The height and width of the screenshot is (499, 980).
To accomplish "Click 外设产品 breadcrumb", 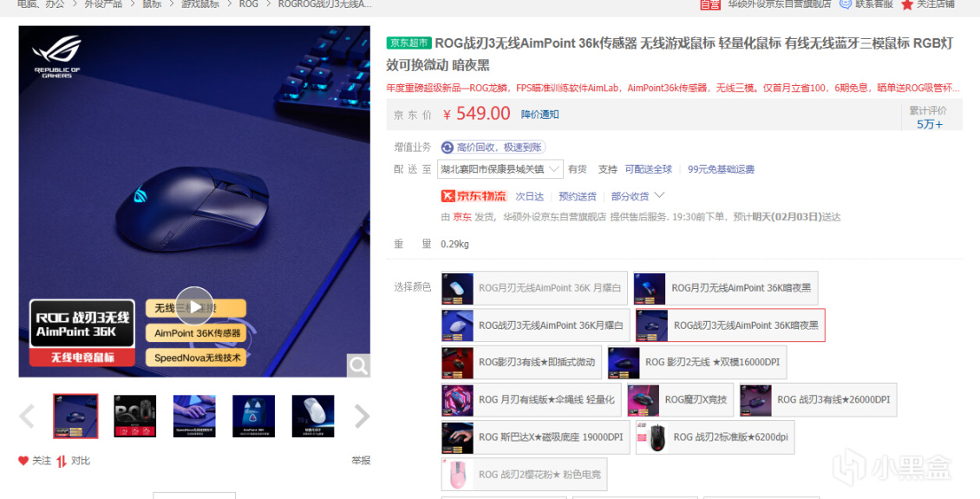I will tap(103, 4).
